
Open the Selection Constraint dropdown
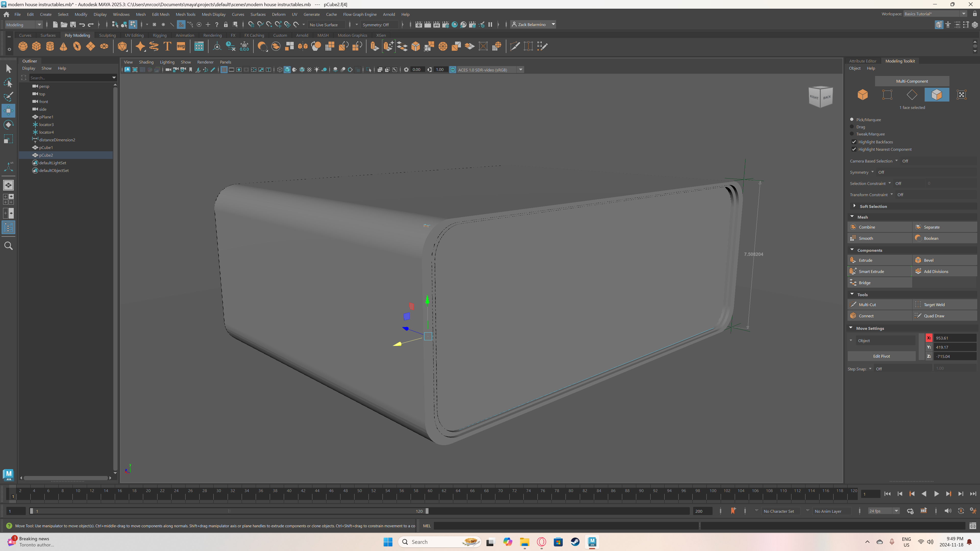click(x=889, y=183)
